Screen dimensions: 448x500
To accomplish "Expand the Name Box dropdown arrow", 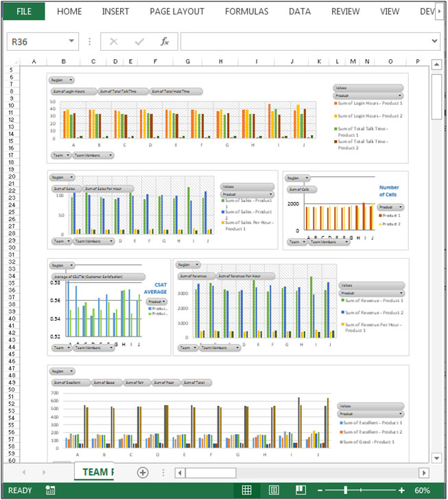I will click(71, 41).
